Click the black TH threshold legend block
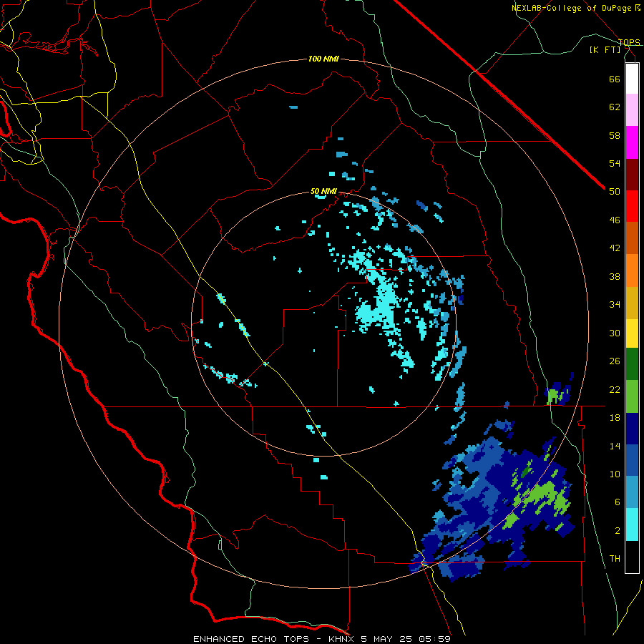The height and width of the screenshot is (644, 644). (632, 557)
